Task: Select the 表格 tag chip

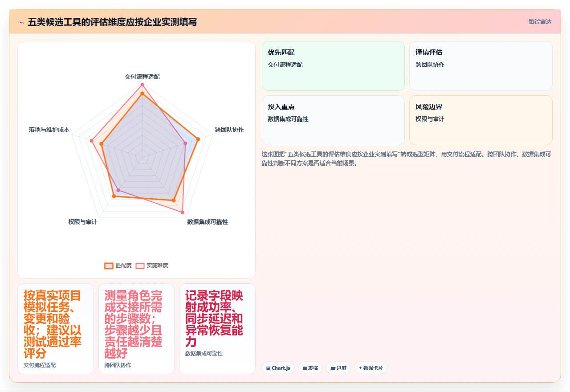Action: click(x=310, y=368)
